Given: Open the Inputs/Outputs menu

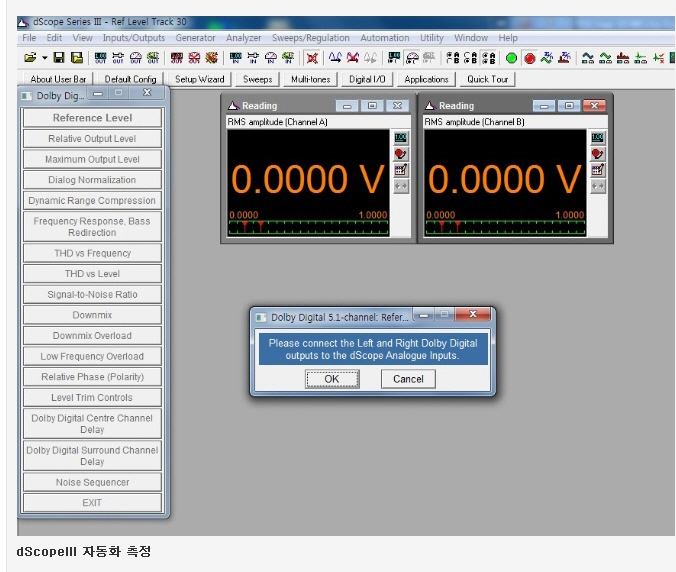Looking at the screenshot, I should pyautogui.click(x=134, y=38).
